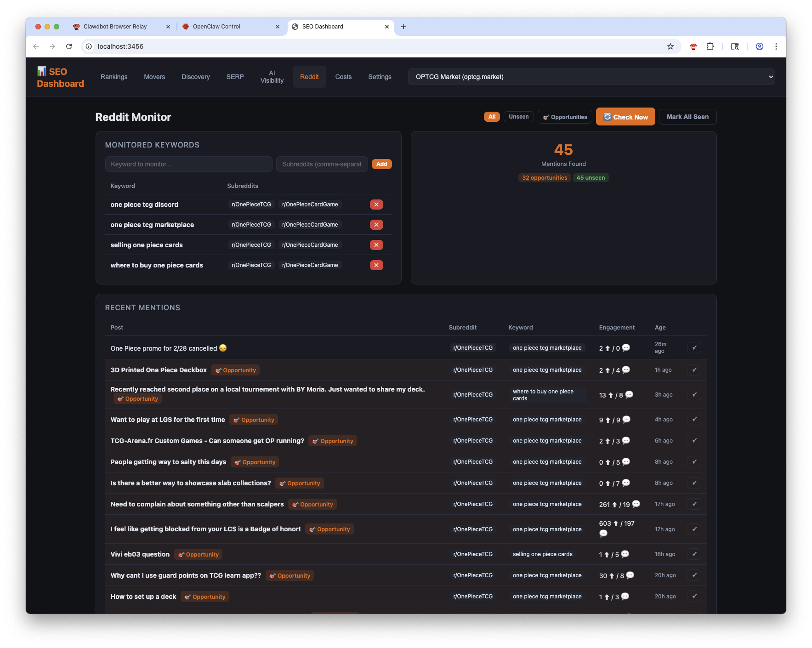
Task: Focus the Subreddits comma-separated input
Action: 322,164
